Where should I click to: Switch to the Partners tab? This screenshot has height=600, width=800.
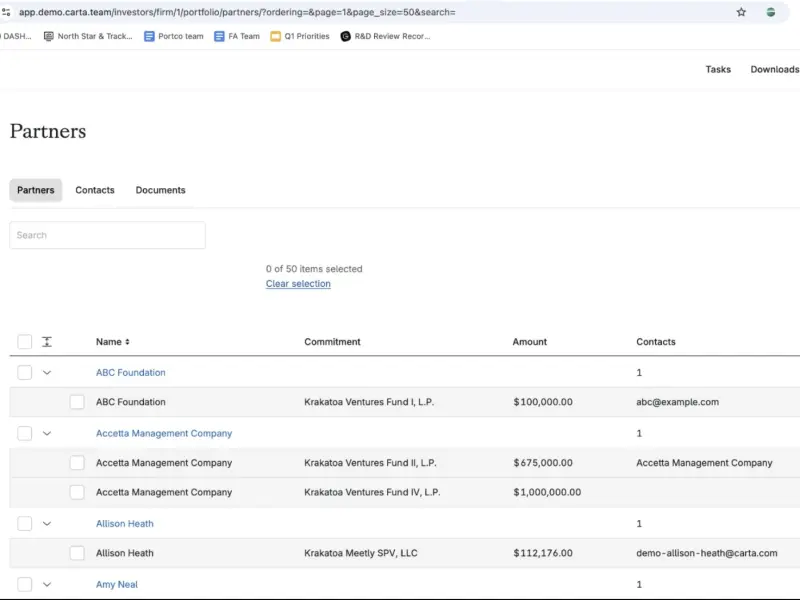click(36, 190)
